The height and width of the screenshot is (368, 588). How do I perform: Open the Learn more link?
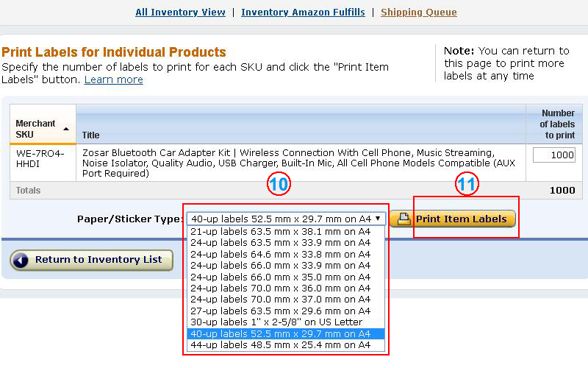(x=113, y=79)
